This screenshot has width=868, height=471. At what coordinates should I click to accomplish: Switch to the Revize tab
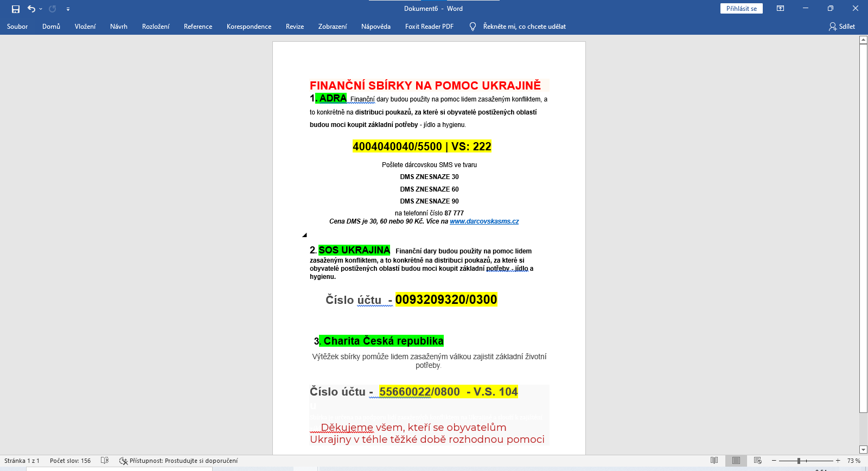(x=295, y=26)
